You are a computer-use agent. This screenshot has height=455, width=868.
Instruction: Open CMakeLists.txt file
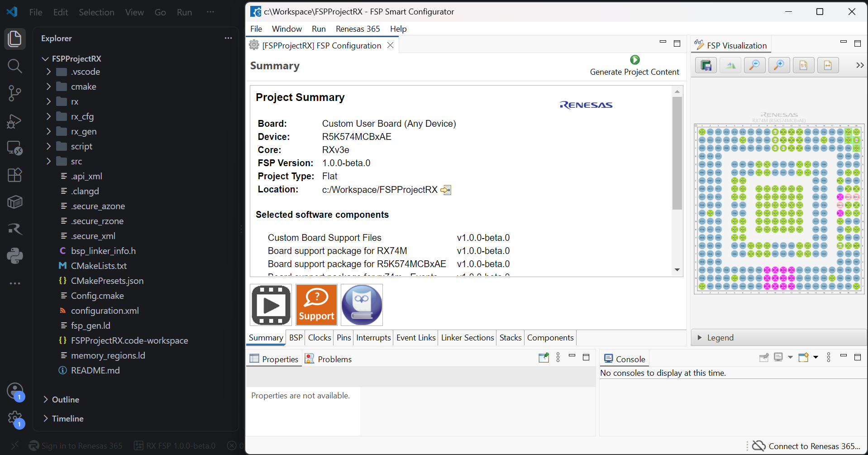[x=99, y=266]
